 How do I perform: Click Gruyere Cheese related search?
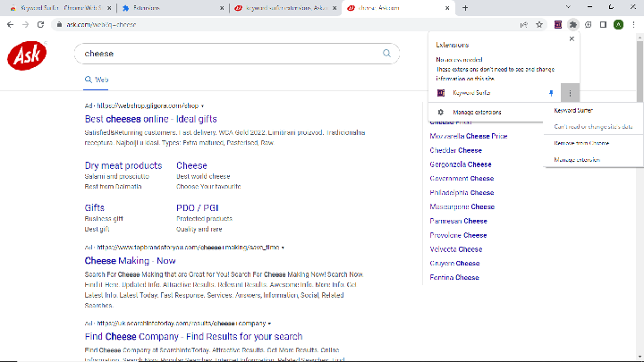[454, 264]
